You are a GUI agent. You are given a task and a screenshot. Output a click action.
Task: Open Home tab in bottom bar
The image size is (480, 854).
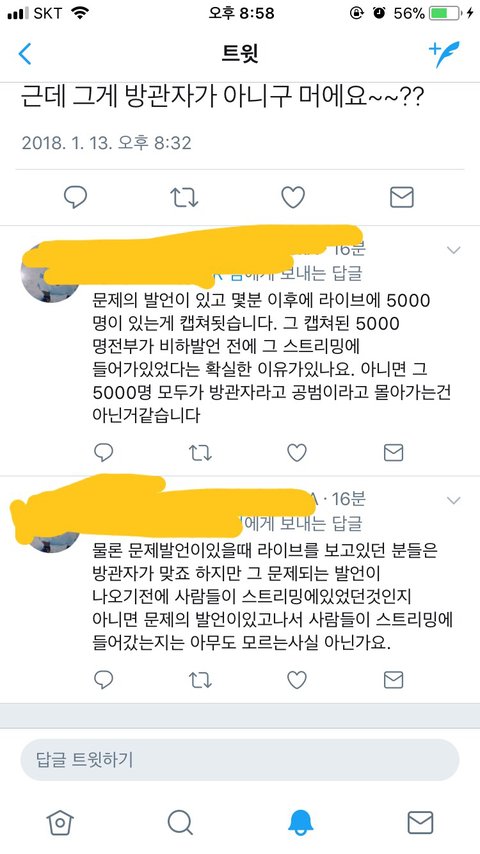click(60, 822)
